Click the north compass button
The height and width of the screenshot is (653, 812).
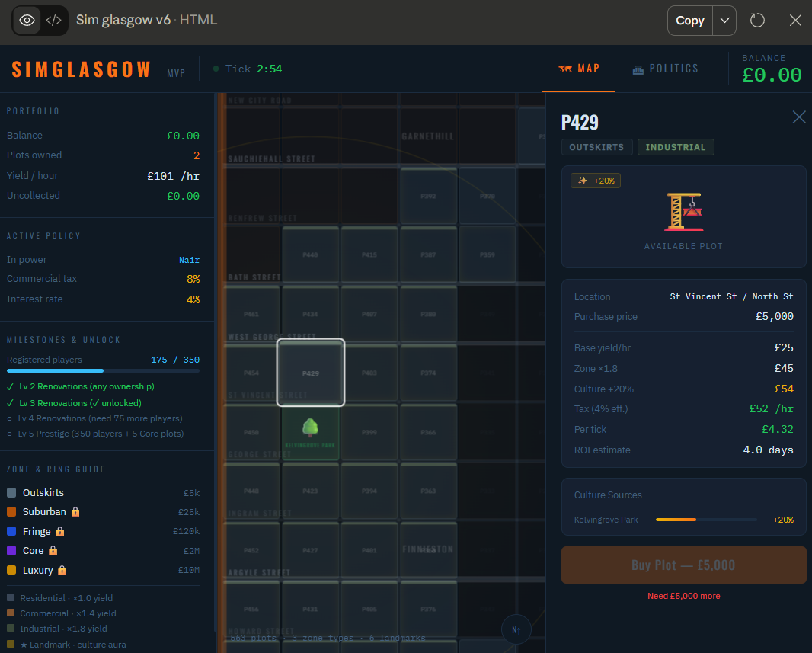click(516, 629)
